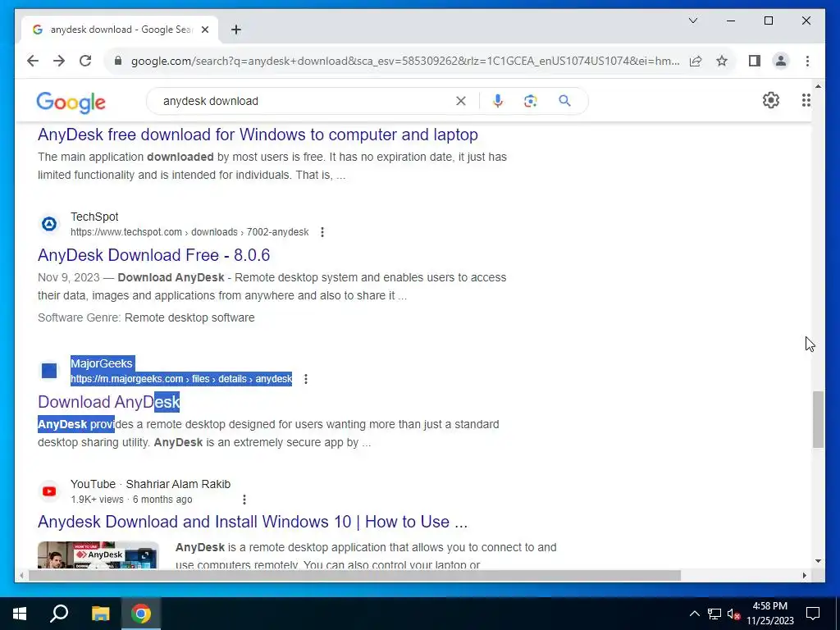The width and height of the screenshot is (840, 630).
Task: Click in the Google search box
Action: [x=305, y=101]
